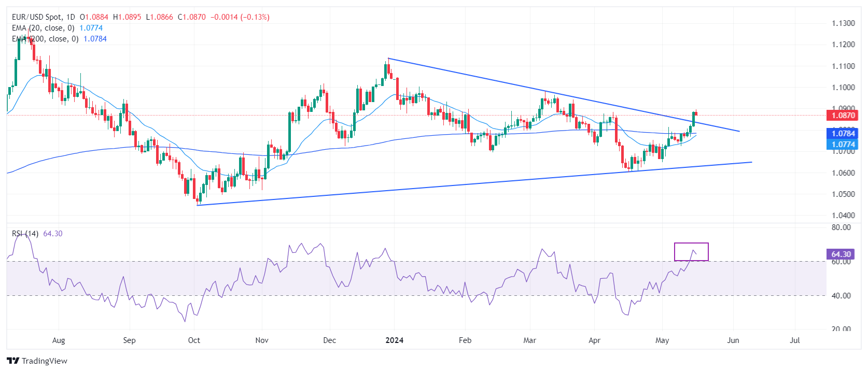Screen dimensions: 868x372
Task: Click the 80.00 RSI scale label
Action: pos(841,227)
